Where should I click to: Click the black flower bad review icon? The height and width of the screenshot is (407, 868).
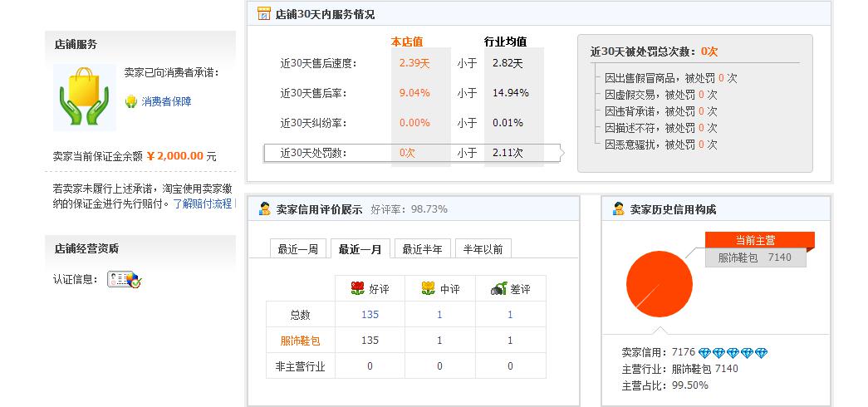pyautogui.click(x=498, y=289)
